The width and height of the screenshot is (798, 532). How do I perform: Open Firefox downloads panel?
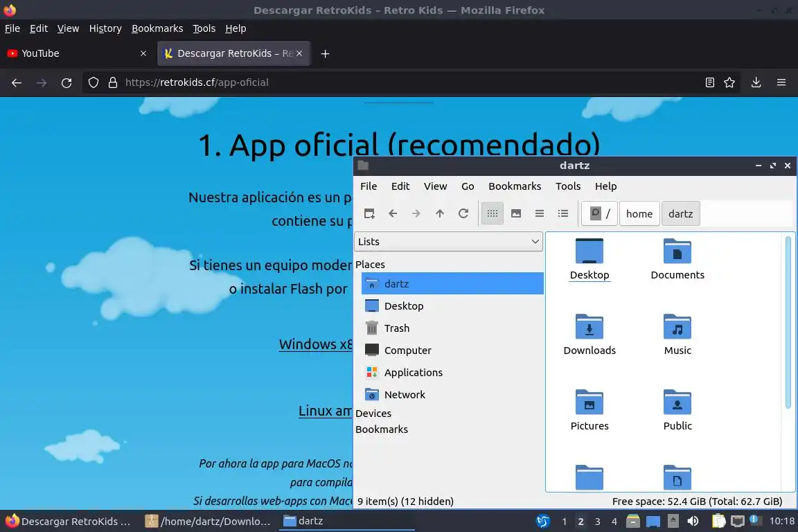tap(756, 82)
